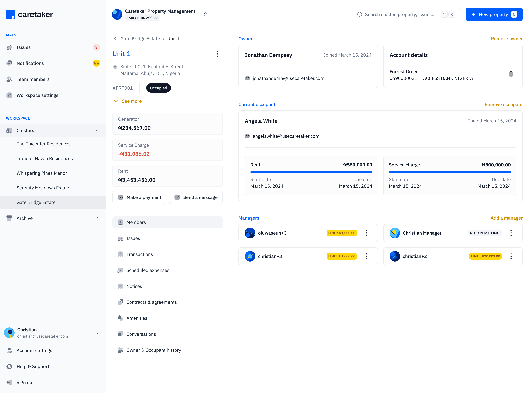Click Add a manager link
532x393 pixels.
tap(506, 218)
